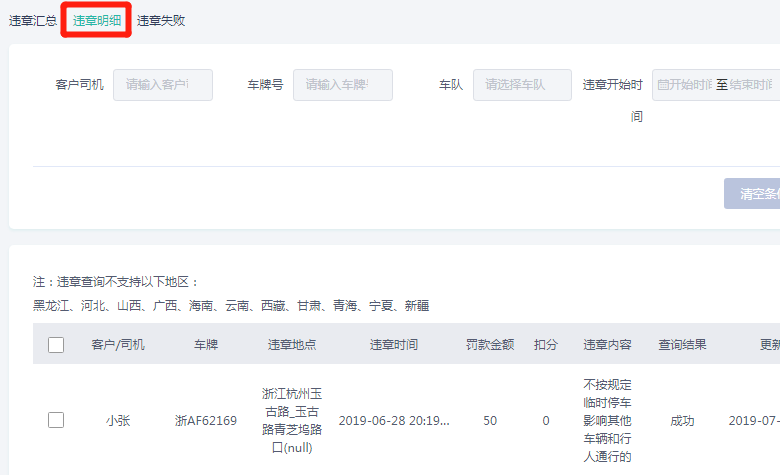Click the 违章时间 column header
780x475 pixels.
394,345
